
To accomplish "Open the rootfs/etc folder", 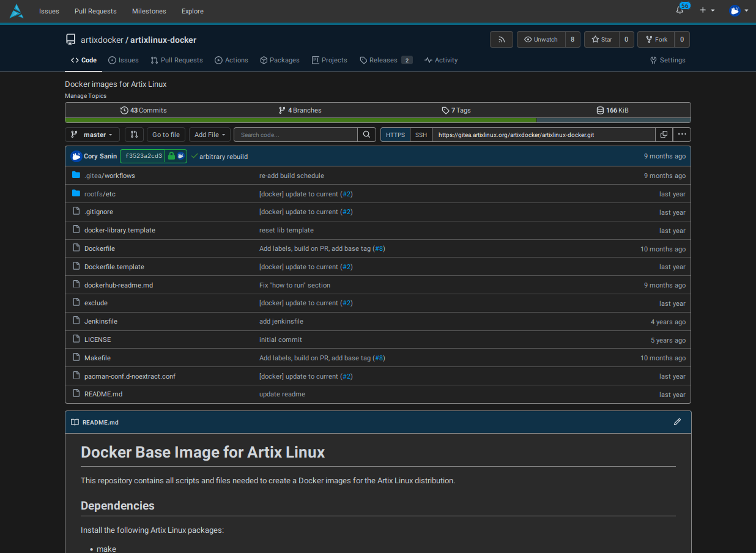I will (x=100, y=194).
